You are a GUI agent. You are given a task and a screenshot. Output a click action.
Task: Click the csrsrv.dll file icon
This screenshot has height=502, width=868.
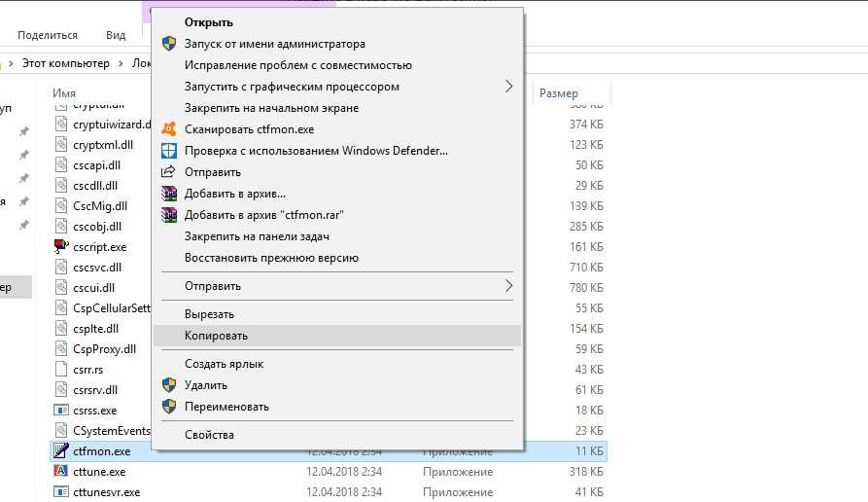[x=61, y=390]
